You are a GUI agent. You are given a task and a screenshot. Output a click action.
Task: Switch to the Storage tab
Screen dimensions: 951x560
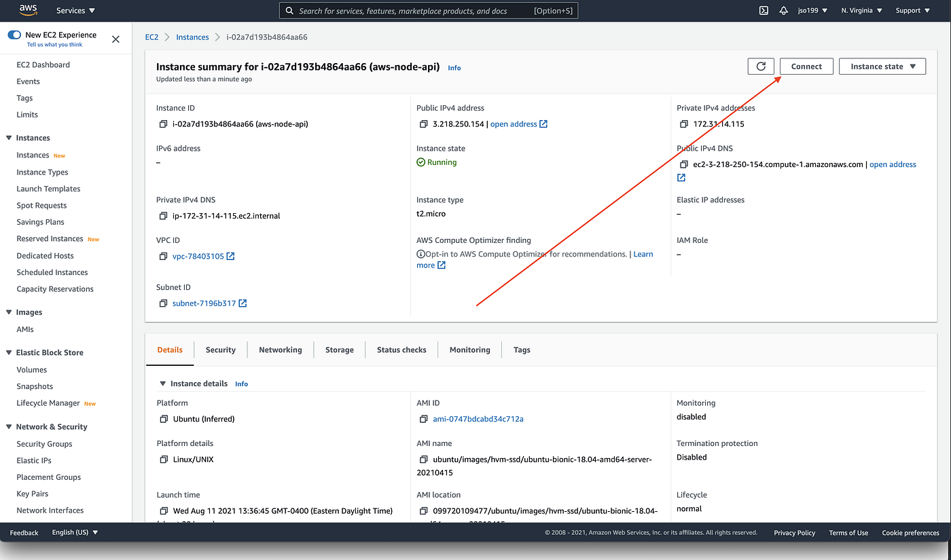pyautogui.click(x=339, y=350)
